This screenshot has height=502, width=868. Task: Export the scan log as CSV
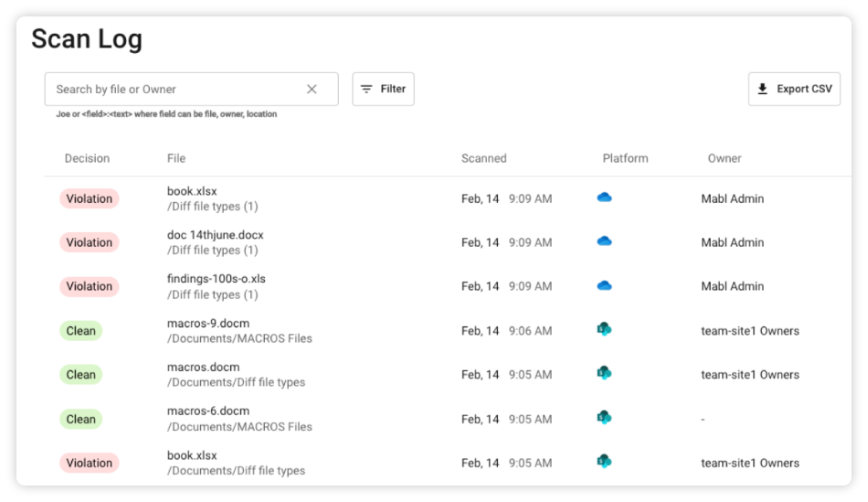tap(794, 90)
